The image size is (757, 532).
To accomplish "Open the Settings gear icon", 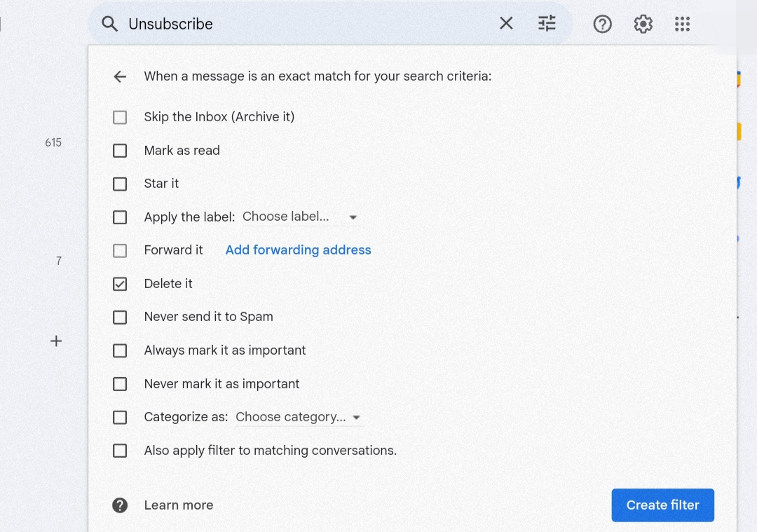I will (x=643, y=24).
